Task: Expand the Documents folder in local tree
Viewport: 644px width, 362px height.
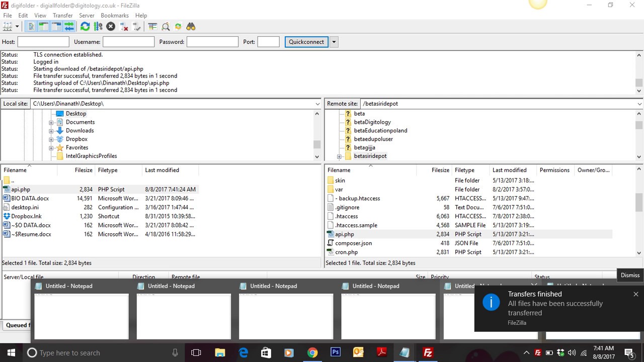Action: [51, 122]
